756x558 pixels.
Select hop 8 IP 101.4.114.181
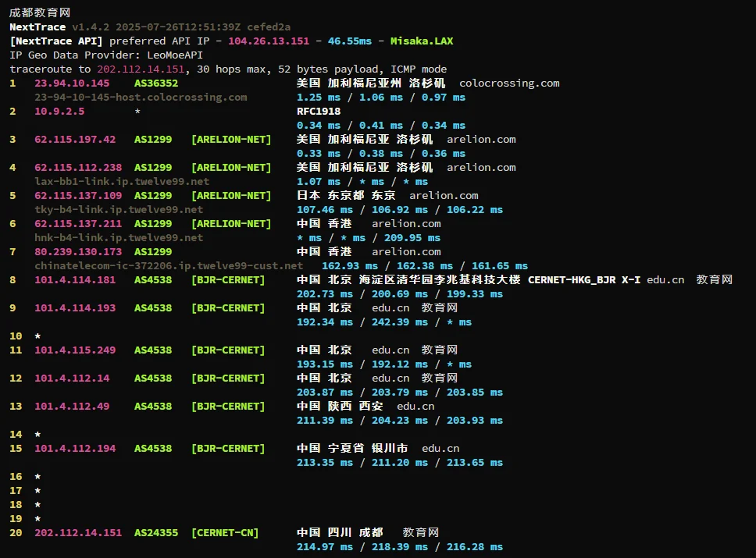(x=75, y=280)
